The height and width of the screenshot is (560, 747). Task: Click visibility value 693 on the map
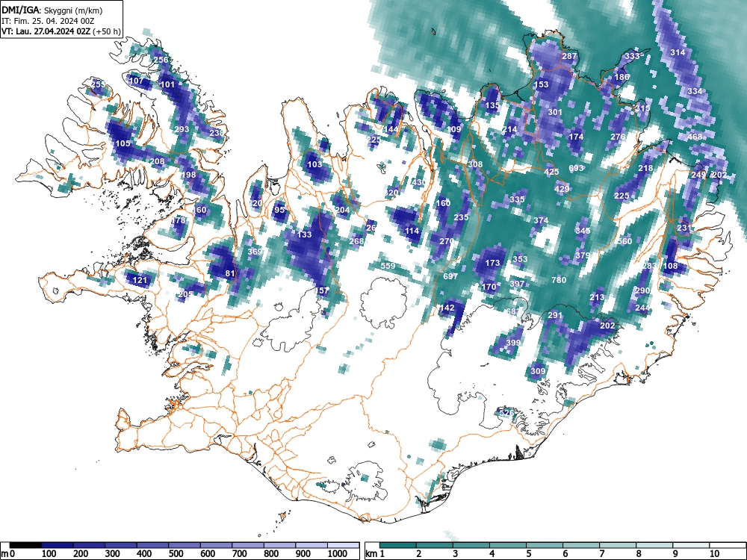576,168
